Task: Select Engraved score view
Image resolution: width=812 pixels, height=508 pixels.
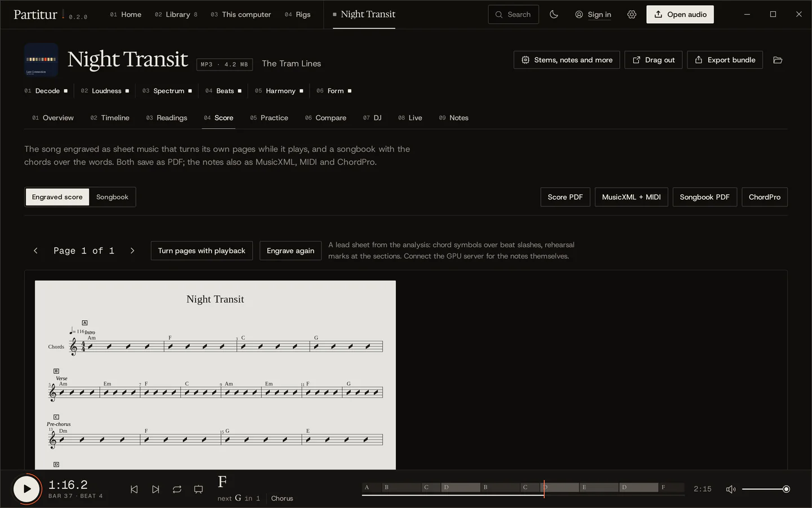Action: click(57, 197)
